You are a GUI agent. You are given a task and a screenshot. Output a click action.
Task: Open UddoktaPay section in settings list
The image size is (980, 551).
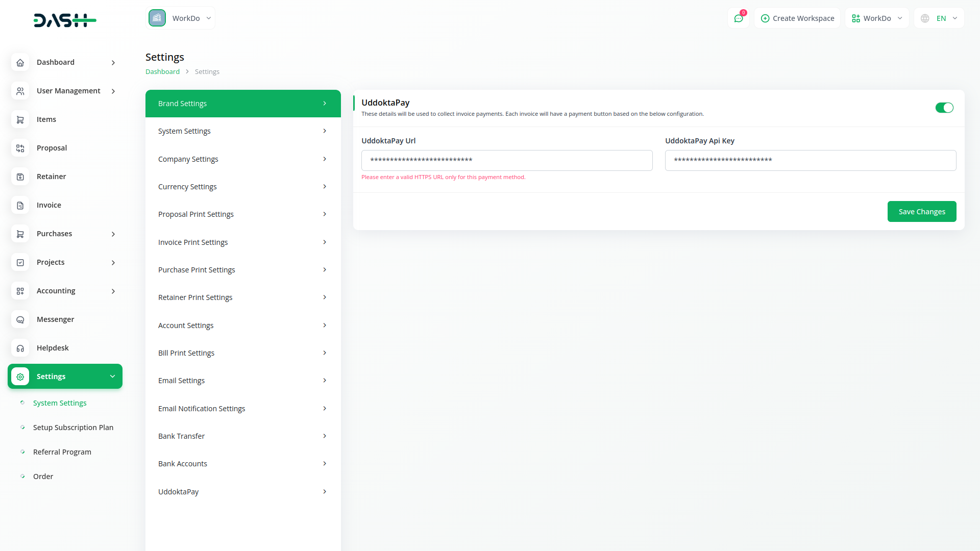(243, 492)
